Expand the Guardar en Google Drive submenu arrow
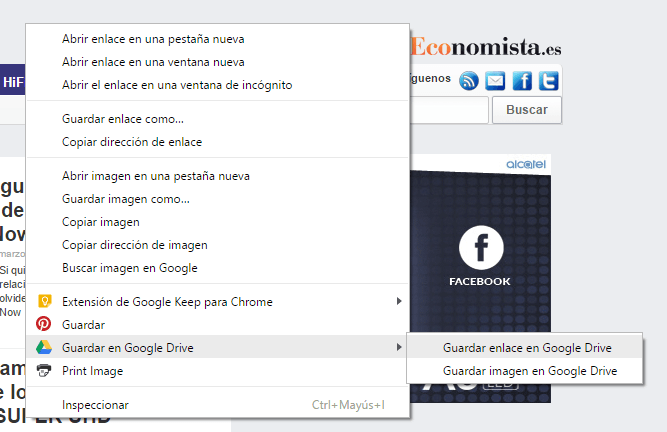 (x=399, y=347)
